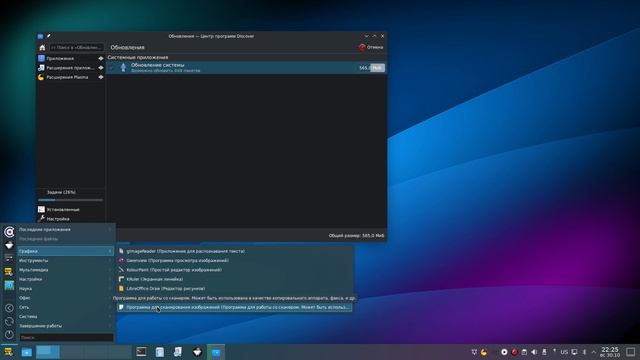Viewport: 640px width, 360px height.
Task: Open Завершение работы menu entry
Action: point(65,326)
